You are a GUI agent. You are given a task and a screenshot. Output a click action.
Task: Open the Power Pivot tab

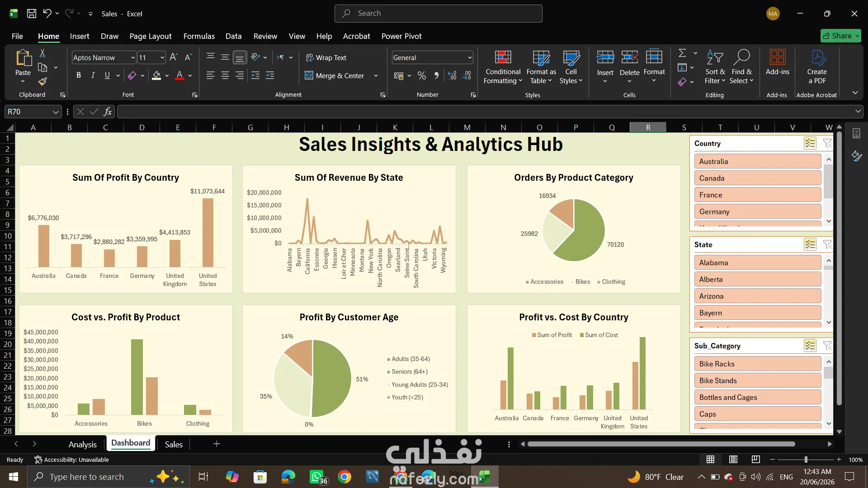point(401,36)
